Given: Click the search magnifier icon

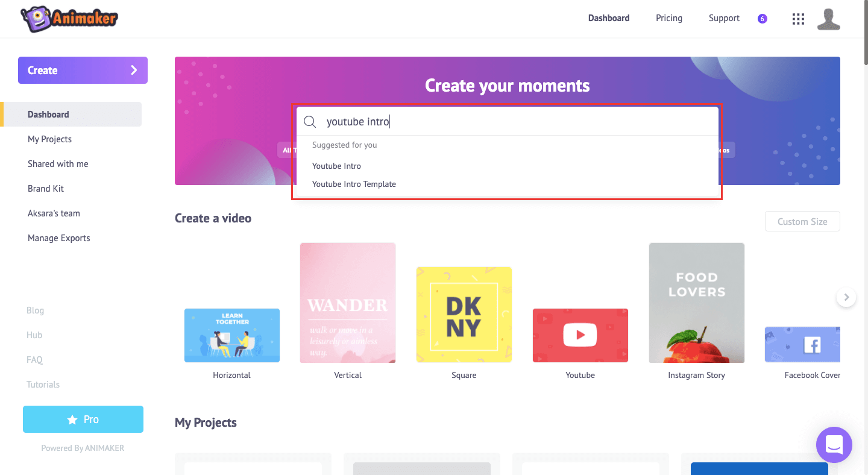Looking at the screenshot, I should tap(310, 122).
